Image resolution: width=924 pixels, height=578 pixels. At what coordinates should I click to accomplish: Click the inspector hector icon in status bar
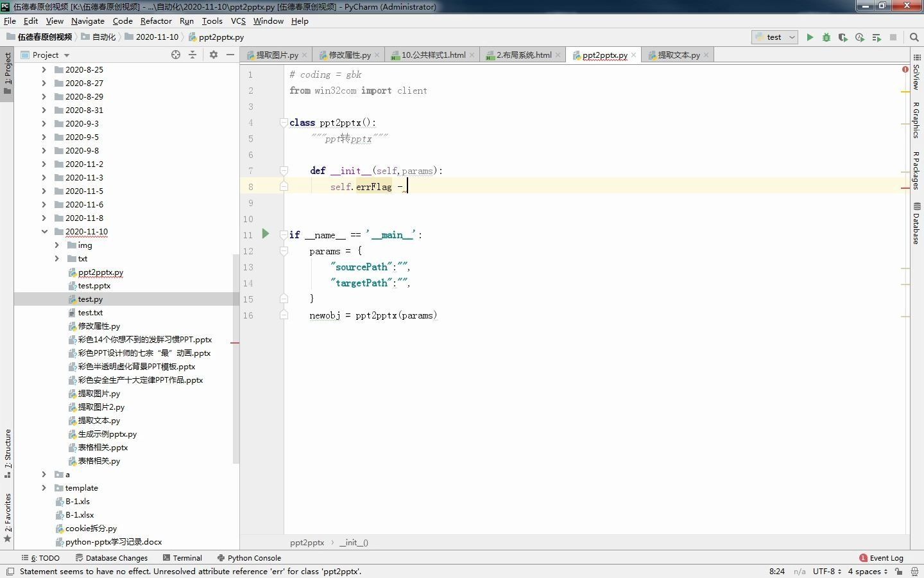point(914,571)
